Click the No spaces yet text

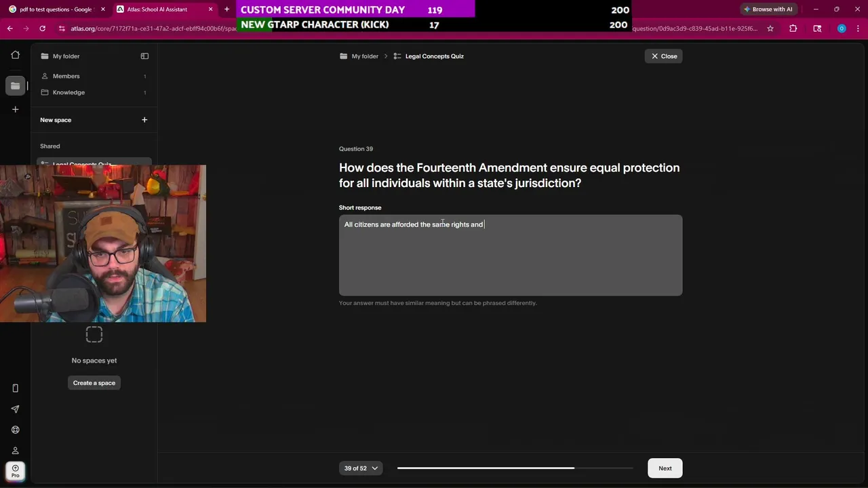pyautogui.click(x=94, y=361)
